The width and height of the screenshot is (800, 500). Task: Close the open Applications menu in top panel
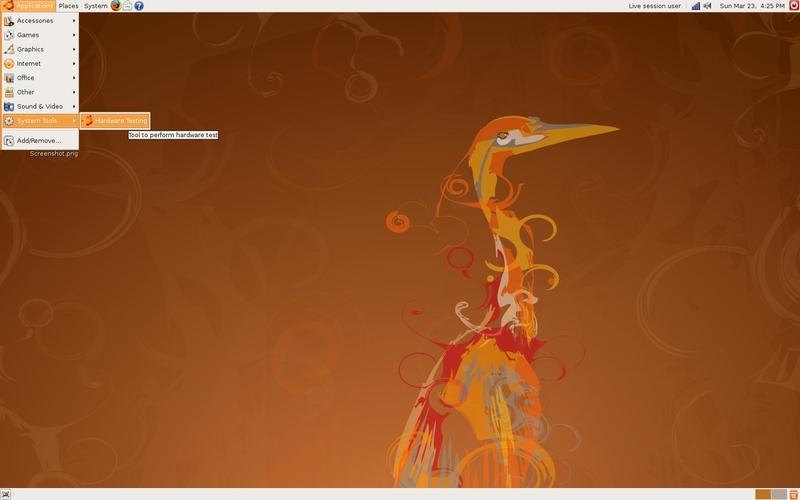click(28, 6)
